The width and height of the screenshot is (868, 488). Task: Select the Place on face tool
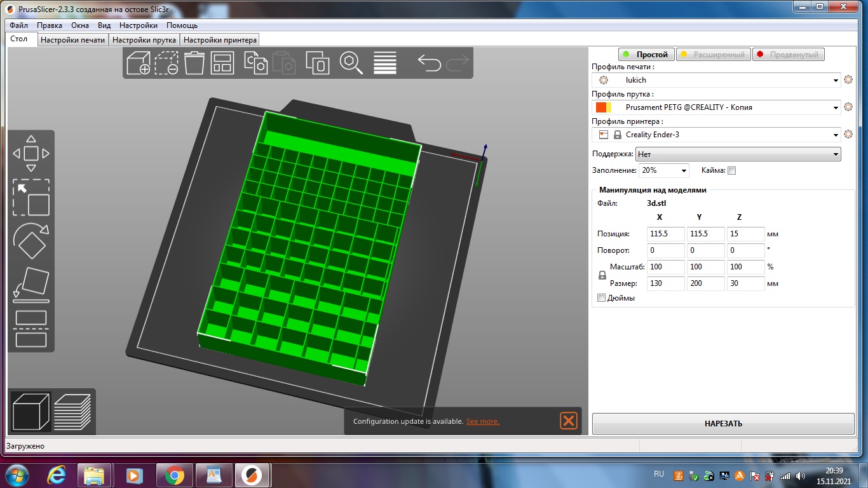(31, 285)
